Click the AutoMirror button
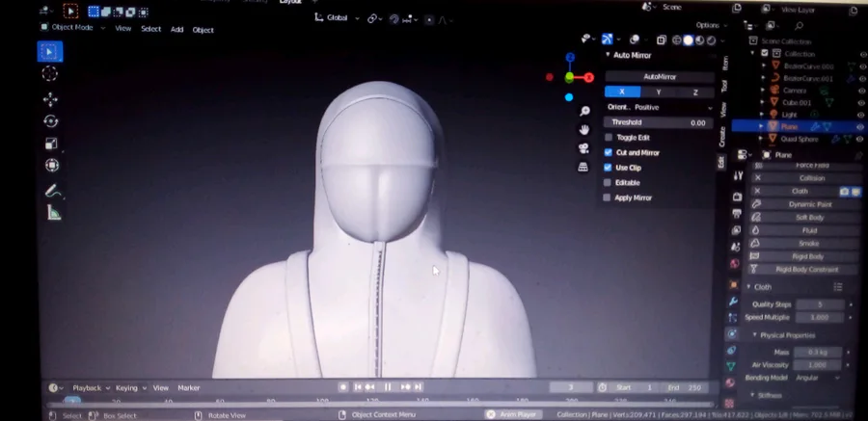The height and width of the screenshot is (421, 868). pyautogui.click(x=660, y=77)
